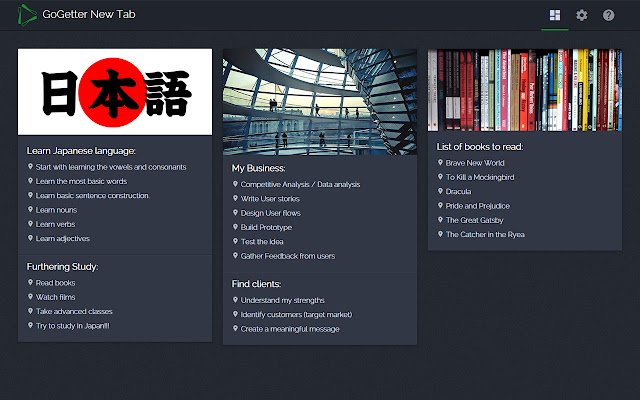
Task: Click the Take advanced classes text
Action: 74,311
